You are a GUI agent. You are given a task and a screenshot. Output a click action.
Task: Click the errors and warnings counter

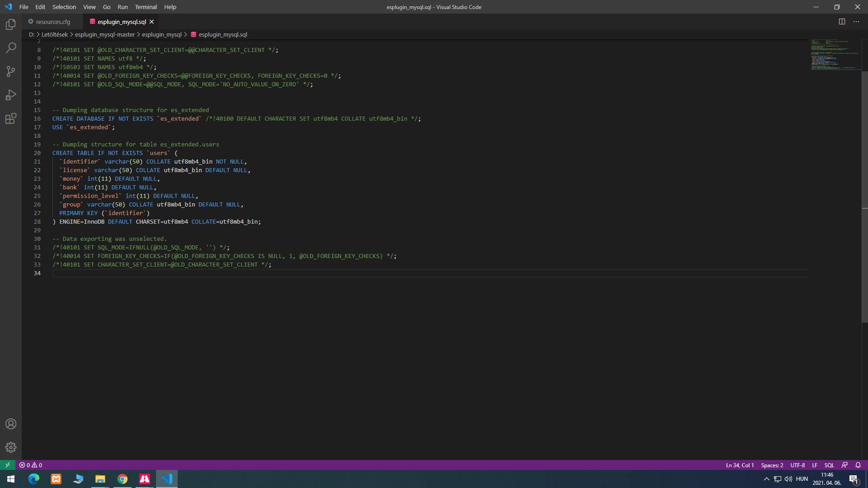(x=31, y=465)
